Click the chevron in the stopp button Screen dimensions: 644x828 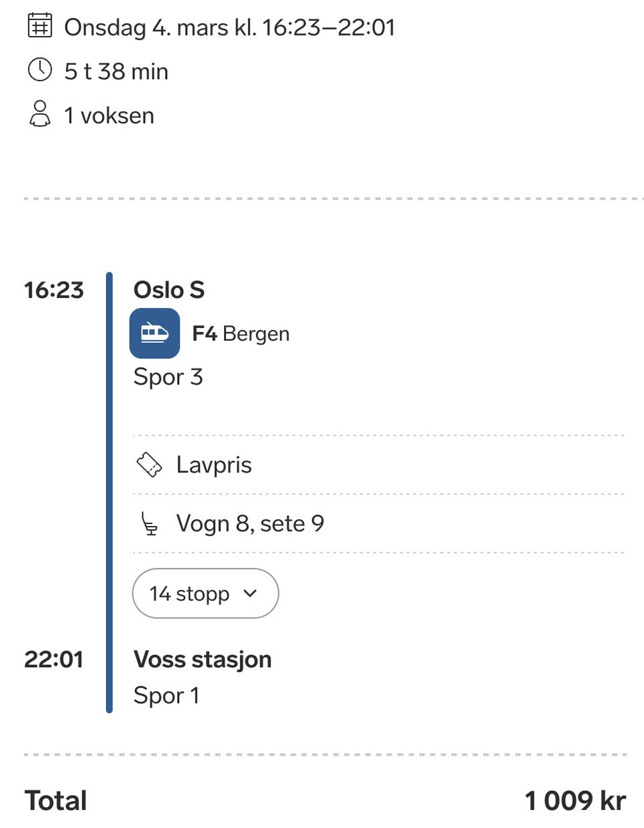[x=250, y=593]
